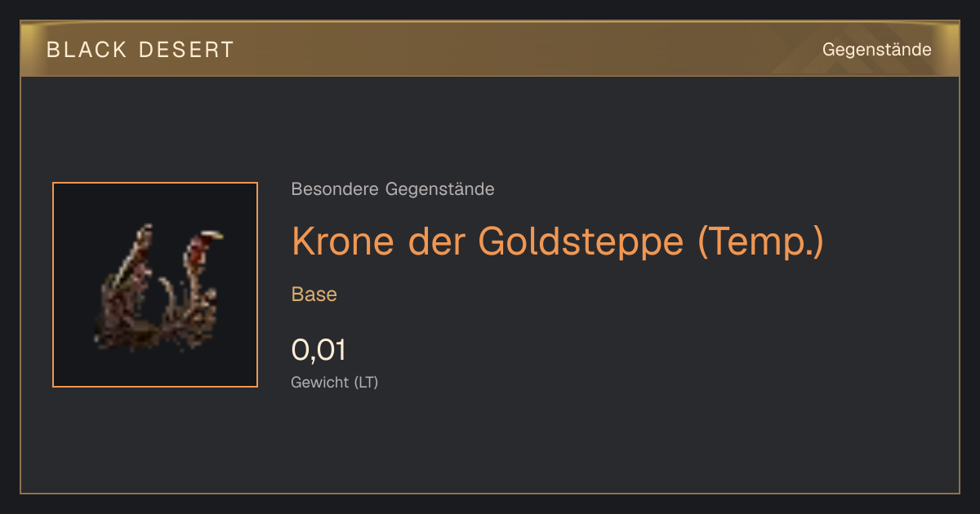The image size is (980, 514).
Task: Click the crown item icon image
Action: [x=155, y=285]
